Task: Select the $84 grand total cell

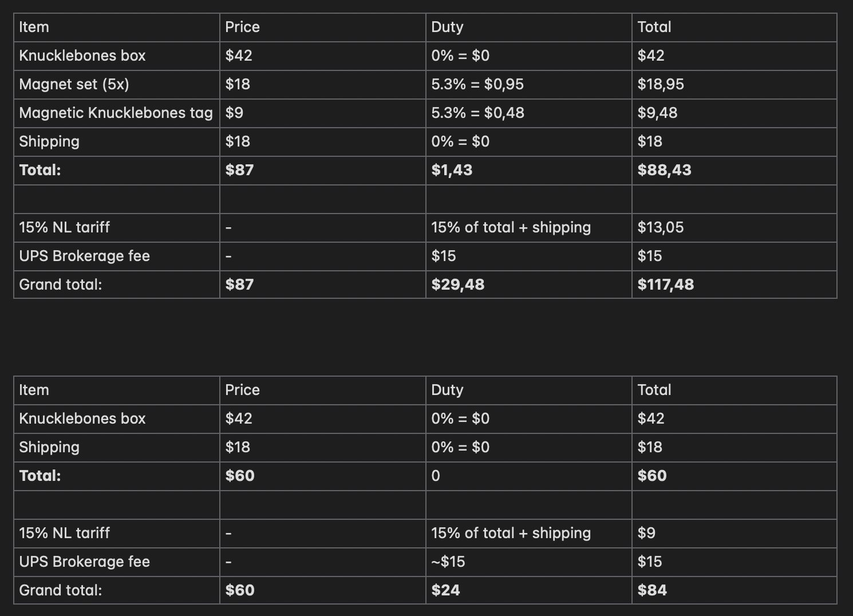Action: 652,590
